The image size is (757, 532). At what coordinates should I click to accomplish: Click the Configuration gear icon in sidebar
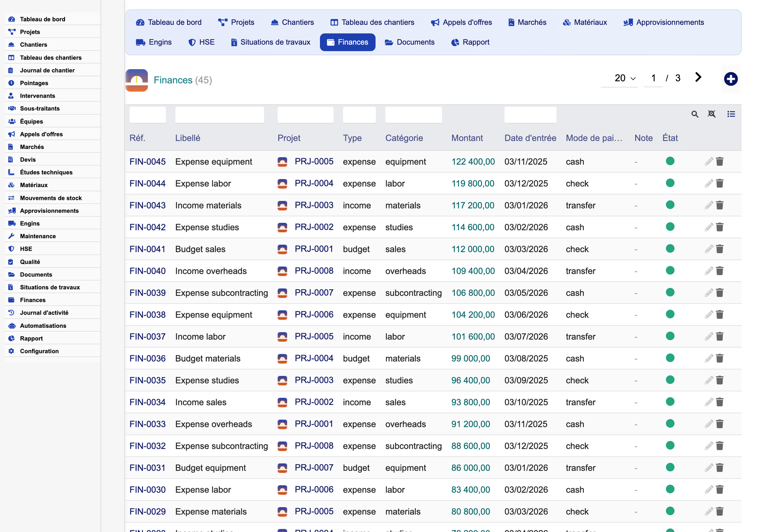pyautogui.click(x=11, y=351)
